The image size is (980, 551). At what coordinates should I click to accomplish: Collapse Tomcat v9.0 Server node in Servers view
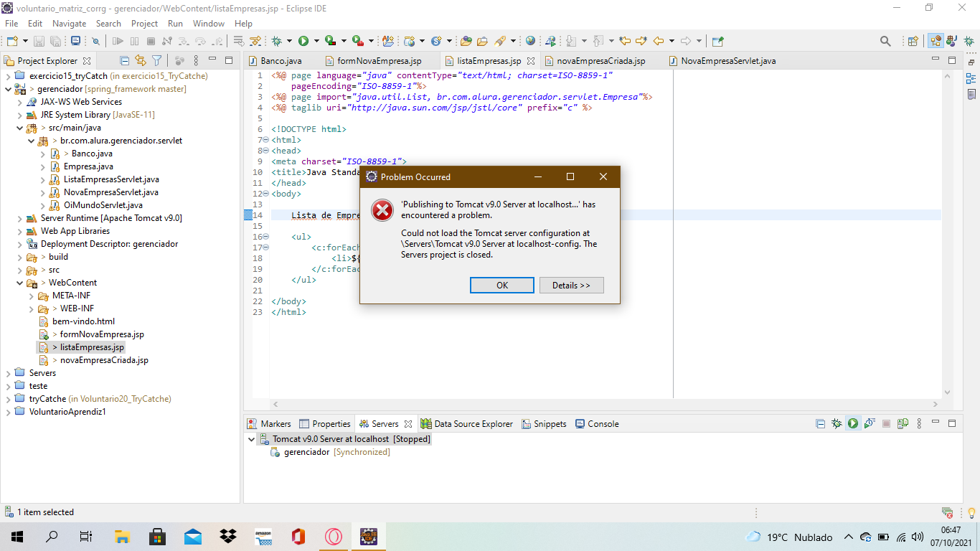[x=251, y=439]
